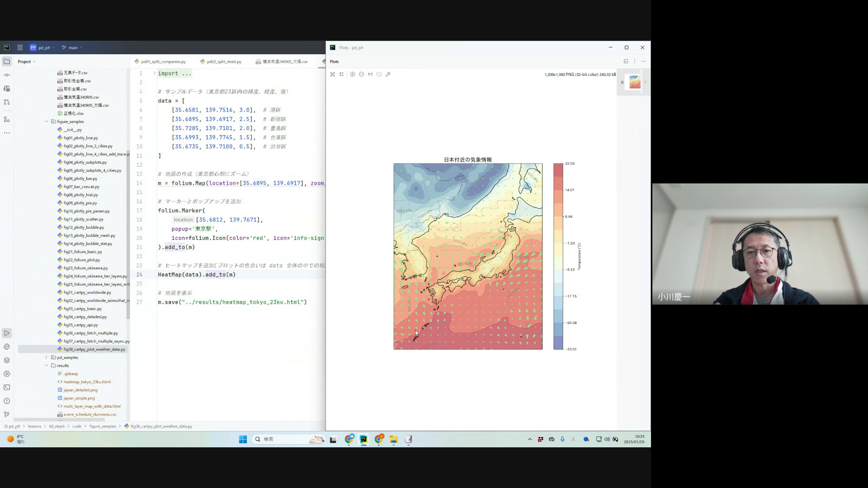The width and height of the screenshot is (868, 488).
Task: Open the Python Packages tool window icon
Action: (x=7, y=360)
